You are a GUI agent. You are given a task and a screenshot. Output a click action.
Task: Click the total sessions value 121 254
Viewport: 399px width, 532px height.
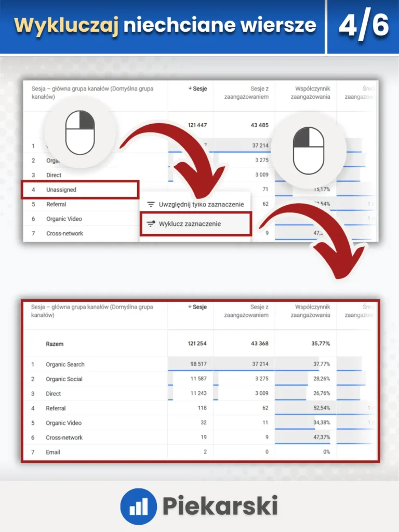coord(197,343)
